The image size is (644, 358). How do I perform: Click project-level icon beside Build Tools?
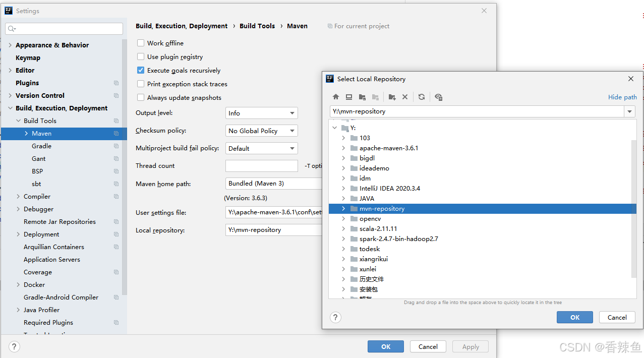116,121
